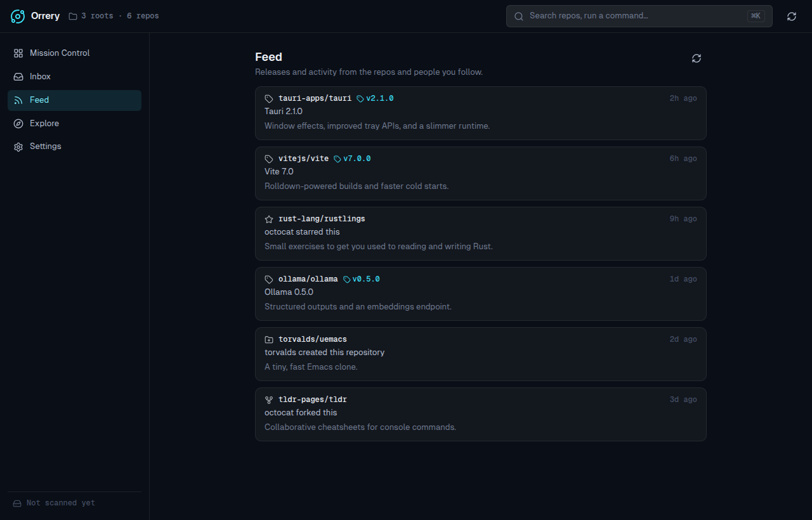Click the cyan tag icon beside v7.0.0
This screenshot has height=520, width=812.
[337, 159]
